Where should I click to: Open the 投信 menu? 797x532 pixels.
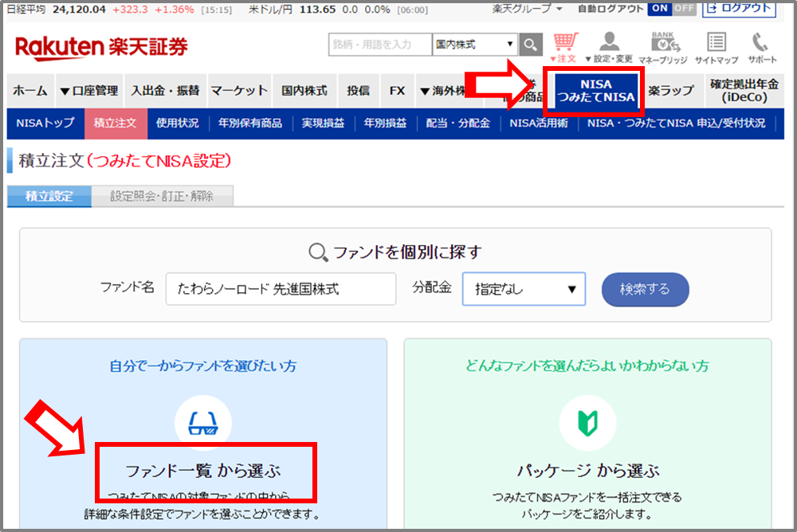(x=358, y=91)
